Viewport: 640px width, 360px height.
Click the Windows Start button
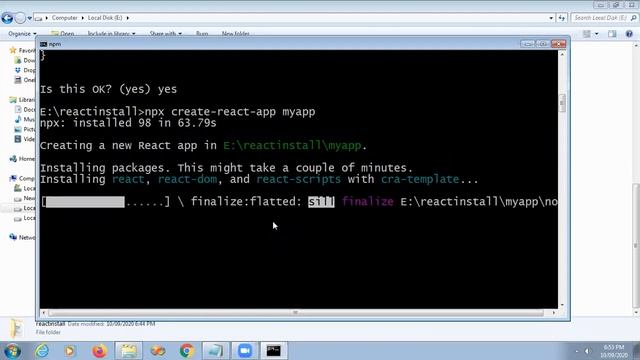12,351
